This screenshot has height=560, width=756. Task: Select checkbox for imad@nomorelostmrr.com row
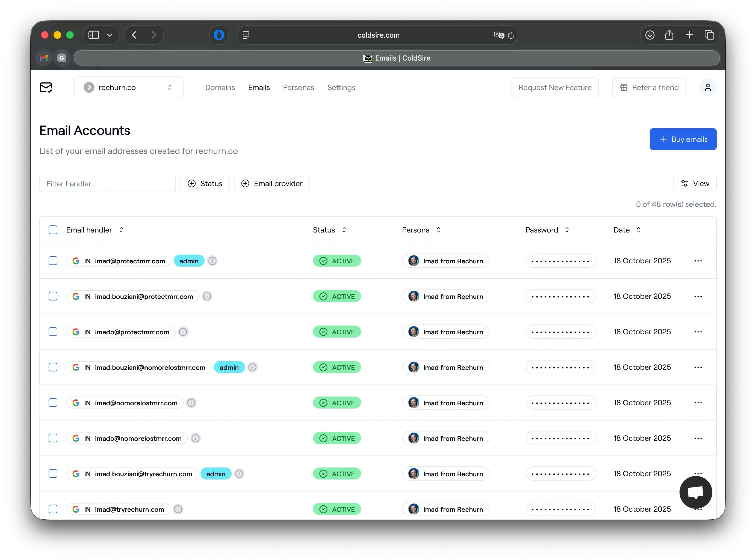tap(53, 403)
